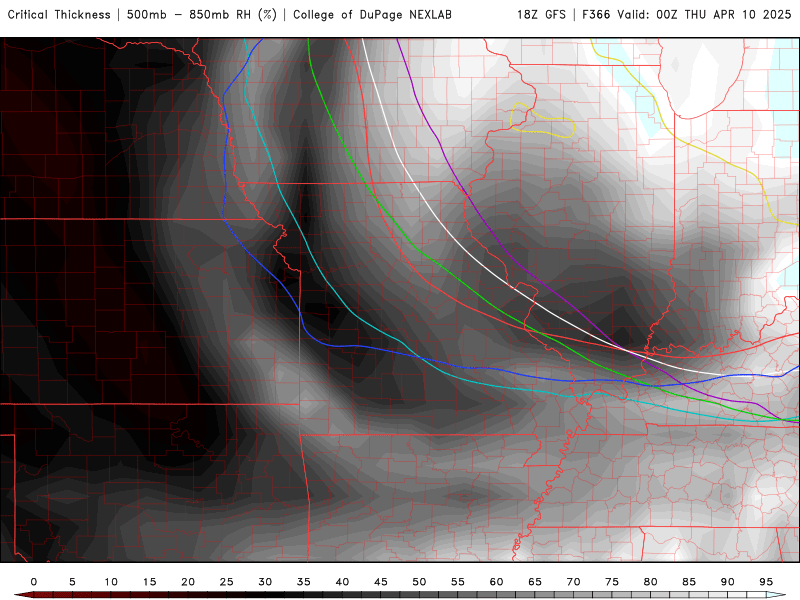Viewport: 800px width, 600px height.
Task: Click colorbar label '35'
Action: pos(304,582)
